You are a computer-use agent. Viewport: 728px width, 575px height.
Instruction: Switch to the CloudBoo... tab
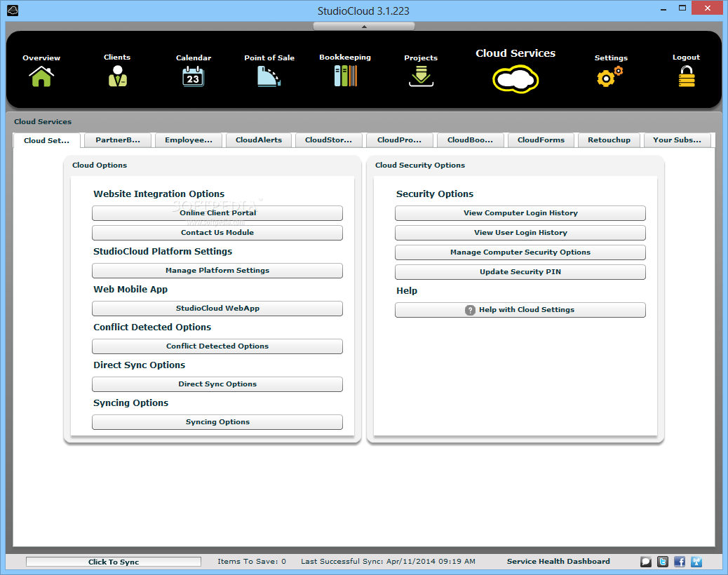point(470,140)
